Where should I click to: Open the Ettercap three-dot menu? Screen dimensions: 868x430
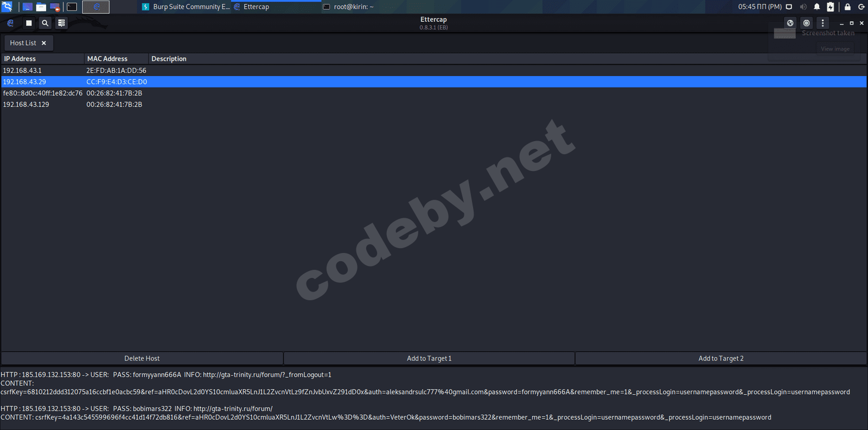tap(823, 23)
